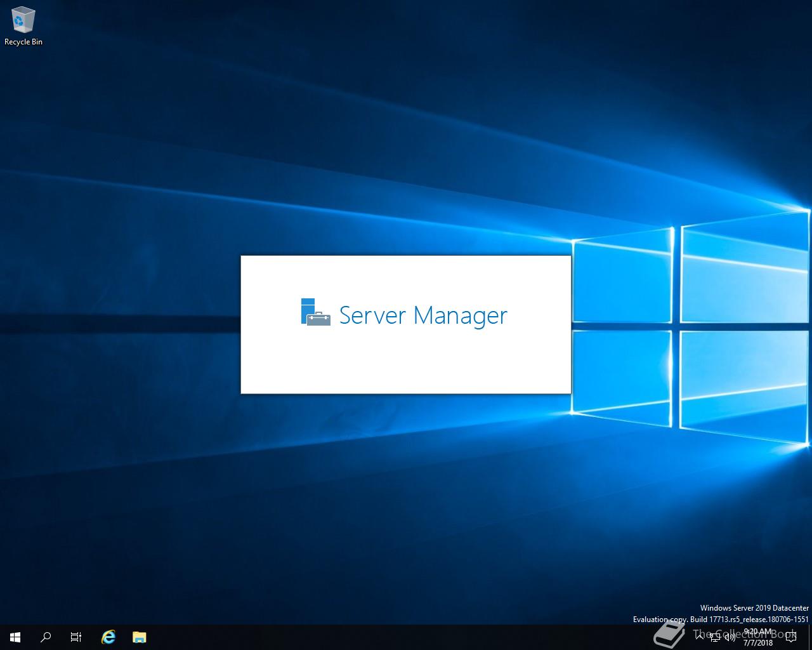812x650 pixels.
Task: Open the network status tray icon
Action: click(x=715, y=637)
